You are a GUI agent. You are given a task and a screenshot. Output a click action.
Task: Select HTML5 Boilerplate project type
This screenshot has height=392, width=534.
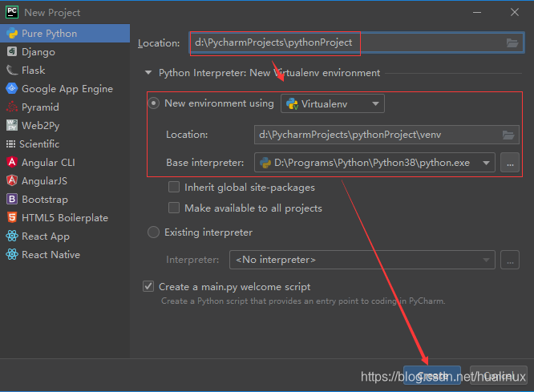click(65, 217)
